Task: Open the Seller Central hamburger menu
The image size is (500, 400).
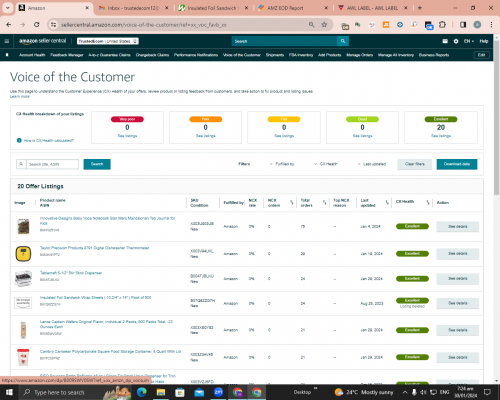Action: (7, 41)
